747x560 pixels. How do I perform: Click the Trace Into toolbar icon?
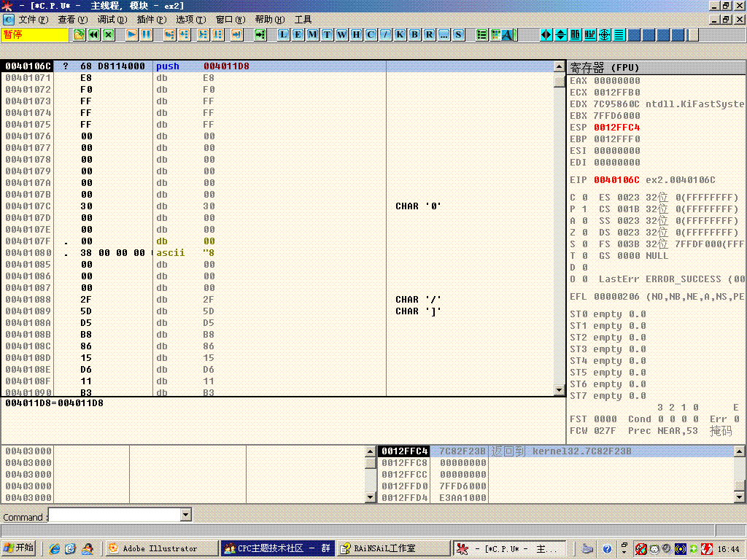(203, 35)
